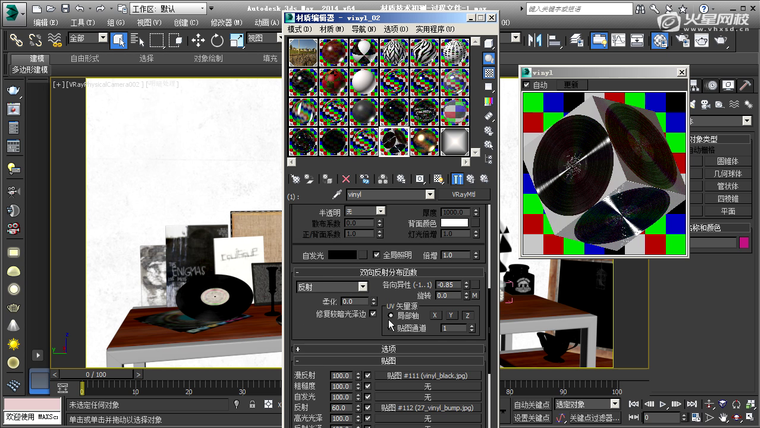Pick material with the eyedropper icon
This screenshot has width=760, height=428.
338,195
